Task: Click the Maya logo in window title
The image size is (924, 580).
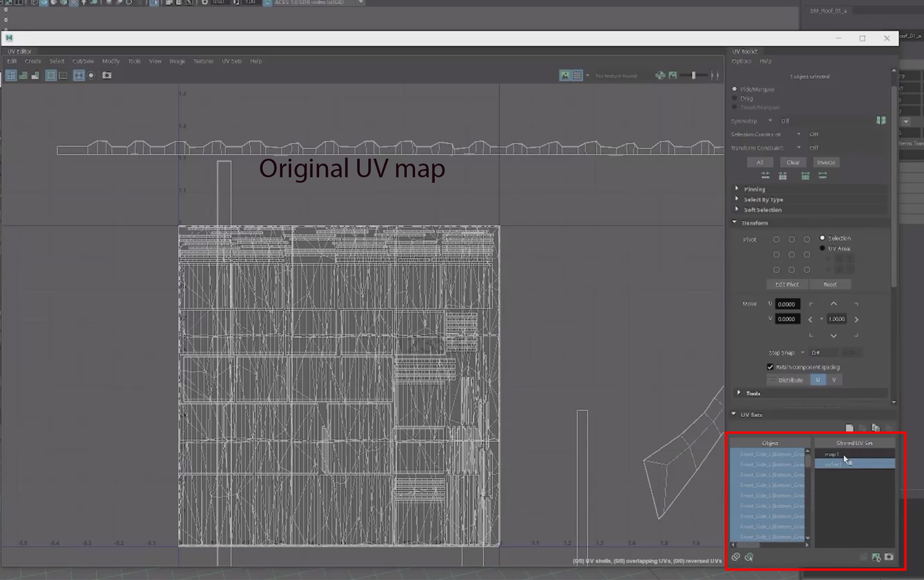Action: (9, 38)
